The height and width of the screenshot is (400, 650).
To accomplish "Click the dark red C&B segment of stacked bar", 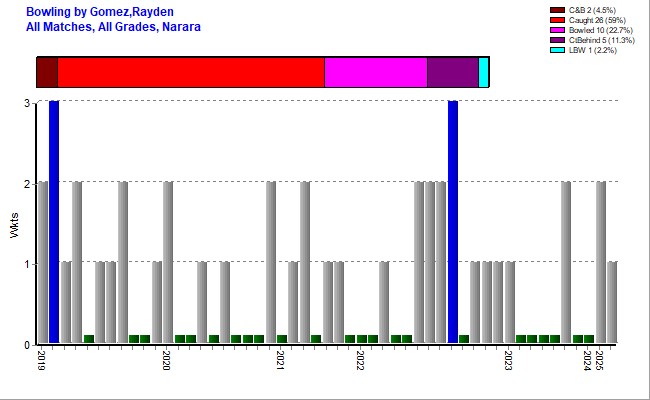I will (47, 72).
